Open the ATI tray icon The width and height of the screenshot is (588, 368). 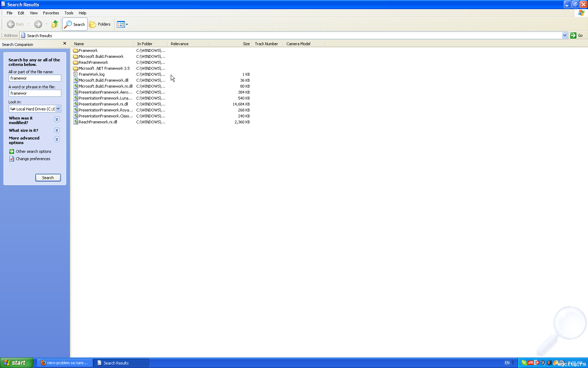point(531,363)
